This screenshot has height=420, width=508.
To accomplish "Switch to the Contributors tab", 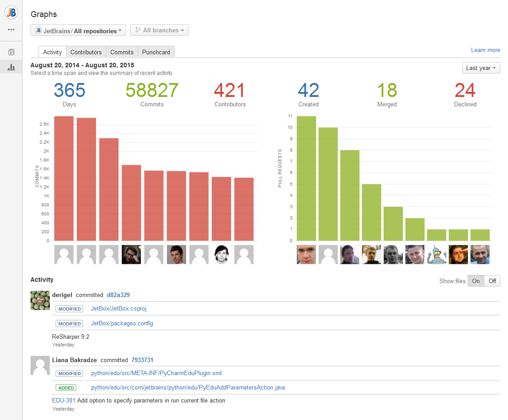I will 86,52.
